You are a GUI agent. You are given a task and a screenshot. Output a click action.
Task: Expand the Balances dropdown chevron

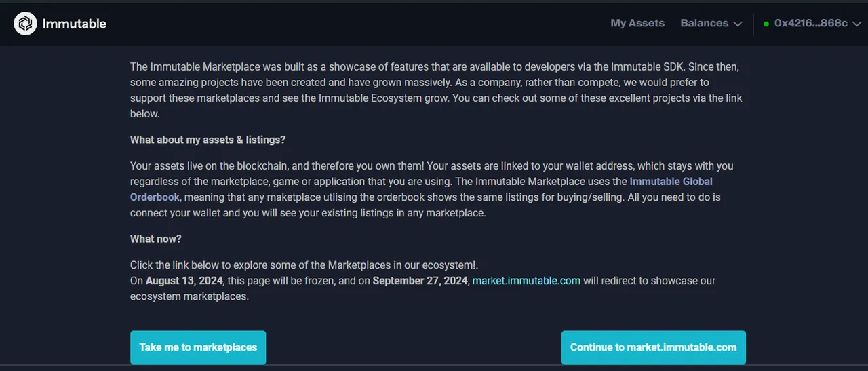[x=738, y=24]
